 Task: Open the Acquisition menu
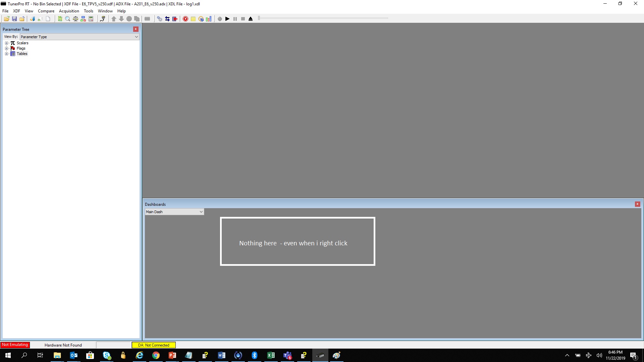[69, 11]
